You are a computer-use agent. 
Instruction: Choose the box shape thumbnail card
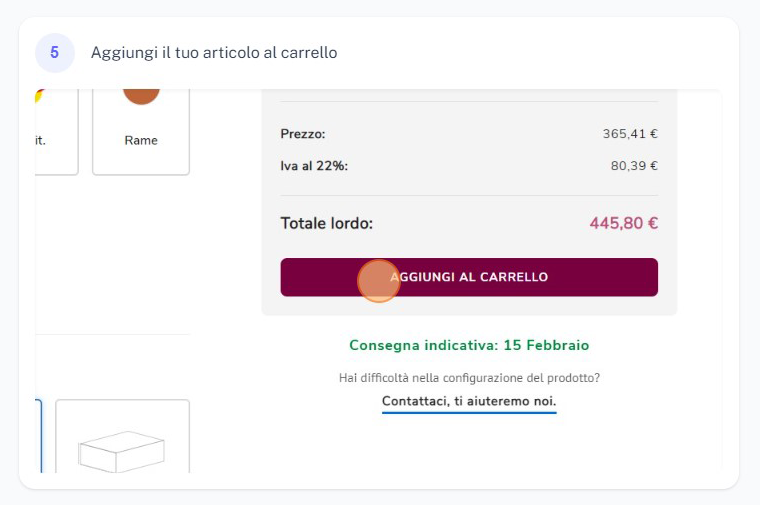(123, 436)
